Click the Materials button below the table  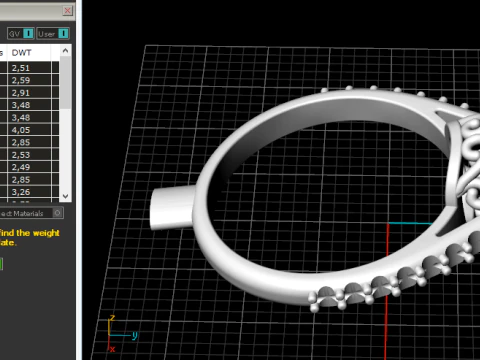[31, 213]
